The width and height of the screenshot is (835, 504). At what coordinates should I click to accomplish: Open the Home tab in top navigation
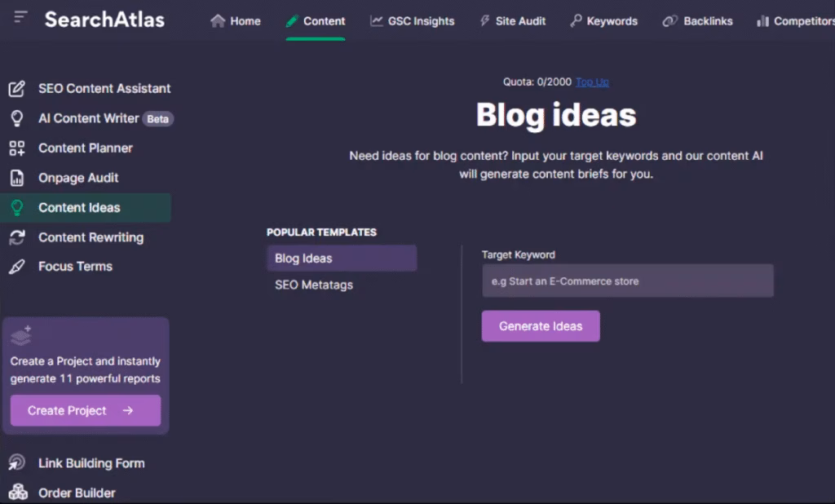click(236, 21)
